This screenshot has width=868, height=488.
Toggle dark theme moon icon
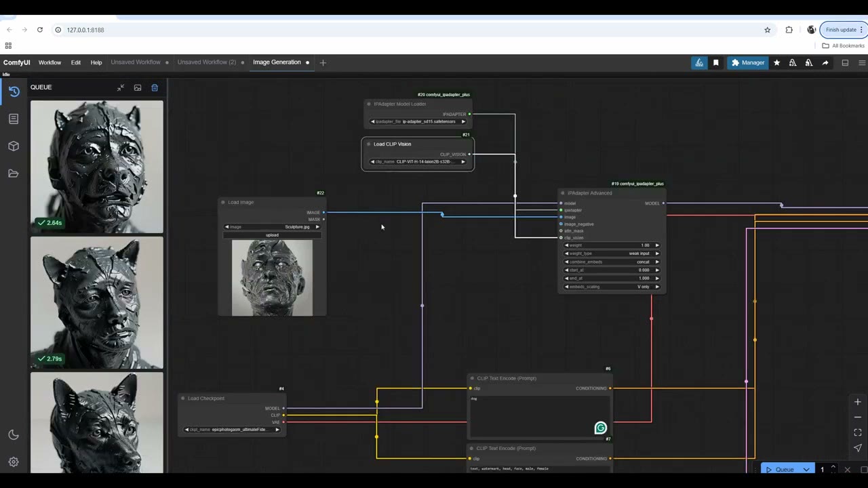point(14,435)
